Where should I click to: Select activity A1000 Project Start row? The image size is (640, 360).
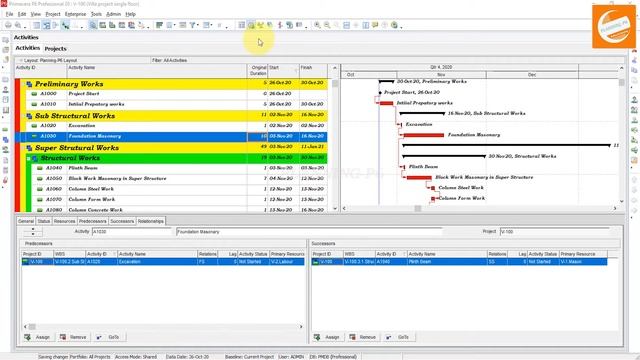177,94
